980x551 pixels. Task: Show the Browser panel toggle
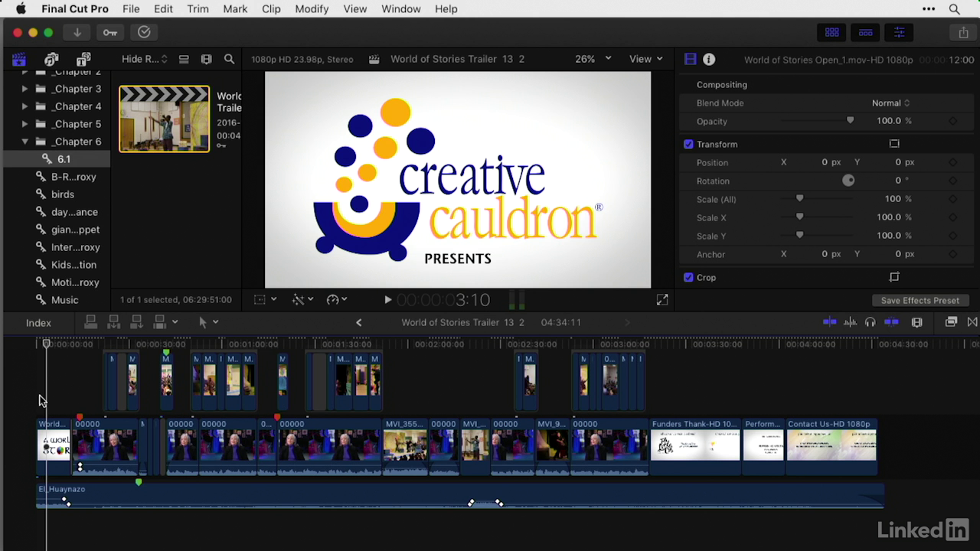831,32
